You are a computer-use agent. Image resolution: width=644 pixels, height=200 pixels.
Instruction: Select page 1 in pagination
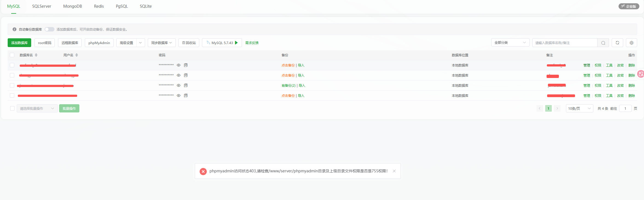[x=548, y=108]
